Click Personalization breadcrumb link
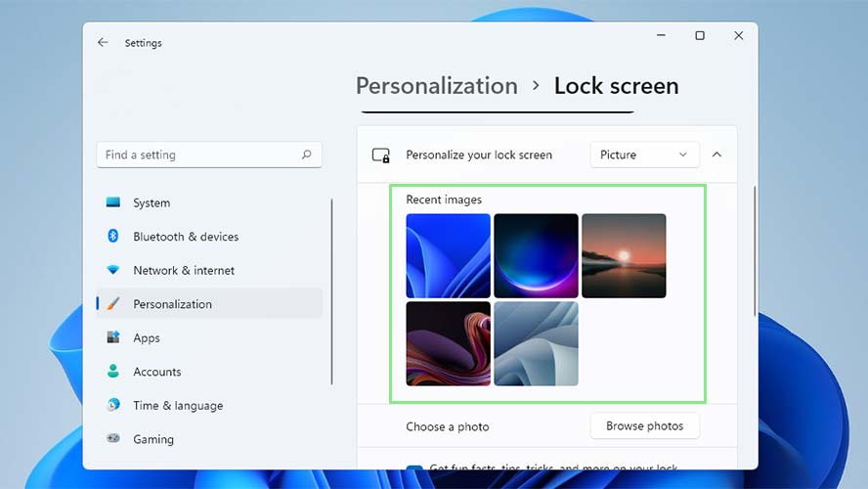Screen dimensions: 868x489 click(437, 86)
